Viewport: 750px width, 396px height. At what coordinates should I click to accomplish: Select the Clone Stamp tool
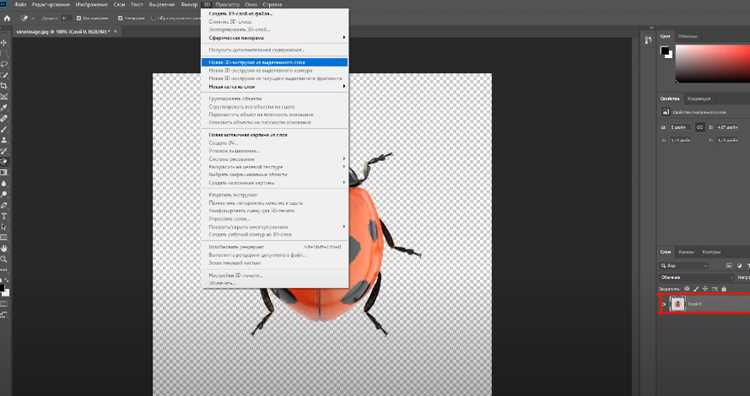pyautogui.click(x=4, y=140)
